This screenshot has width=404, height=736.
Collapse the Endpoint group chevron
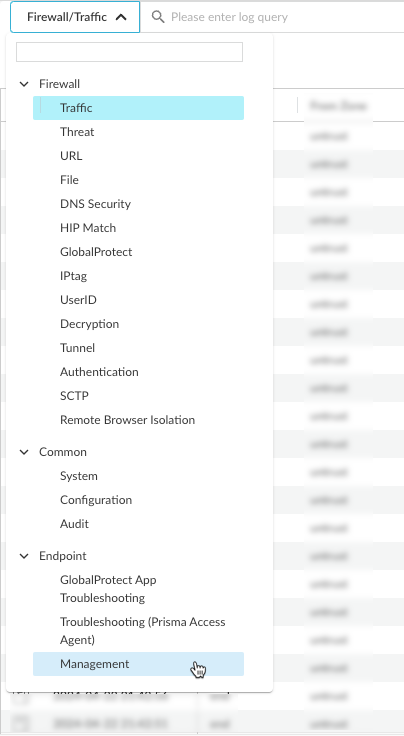24,556
